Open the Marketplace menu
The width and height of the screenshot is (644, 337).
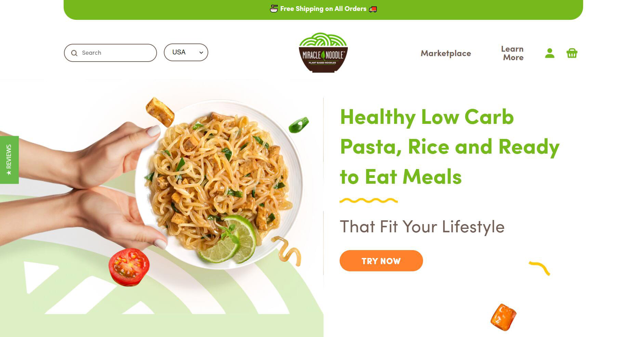446,53
